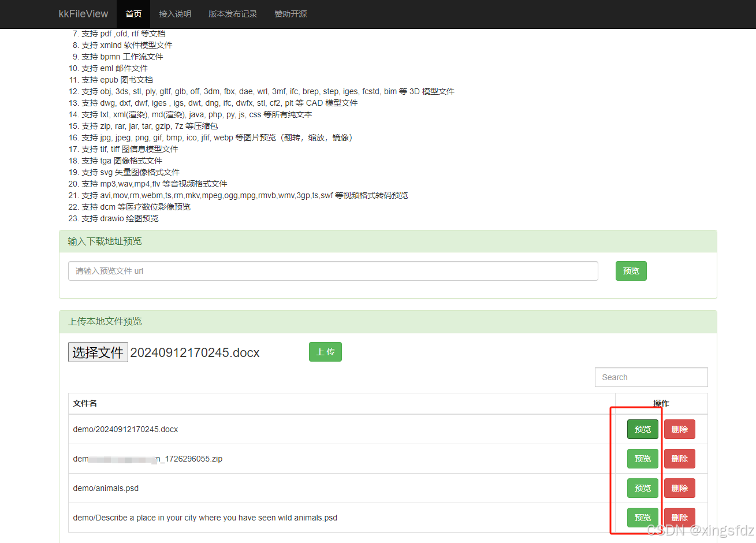This screenshot has height=543, width=756.
Task: Click list item 支持 epub 图书文档
Action: (x=117, y=80)
